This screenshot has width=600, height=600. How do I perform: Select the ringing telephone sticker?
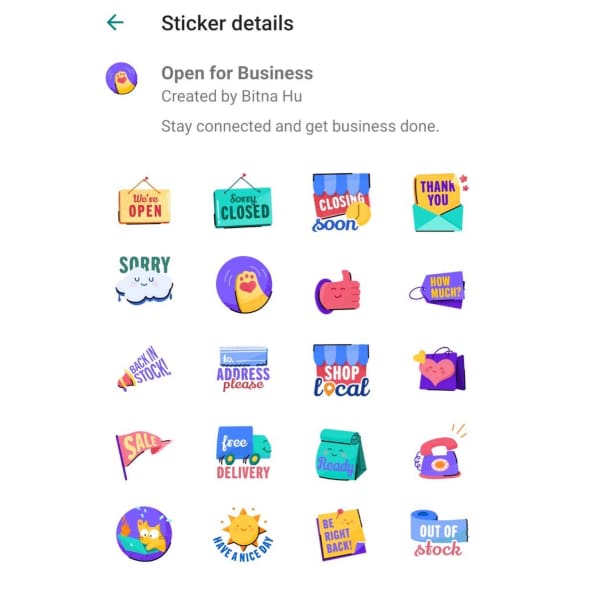click(x=440, y=452)
